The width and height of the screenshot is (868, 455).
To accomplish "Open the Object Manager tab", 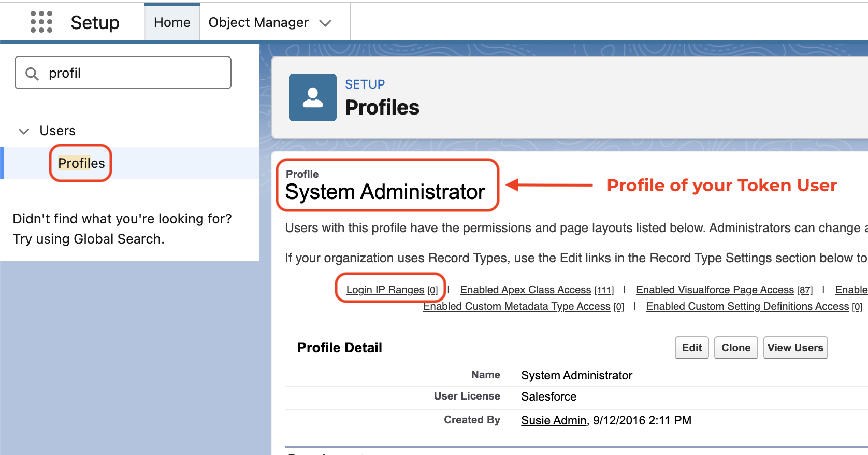I will tap(258, 22).
